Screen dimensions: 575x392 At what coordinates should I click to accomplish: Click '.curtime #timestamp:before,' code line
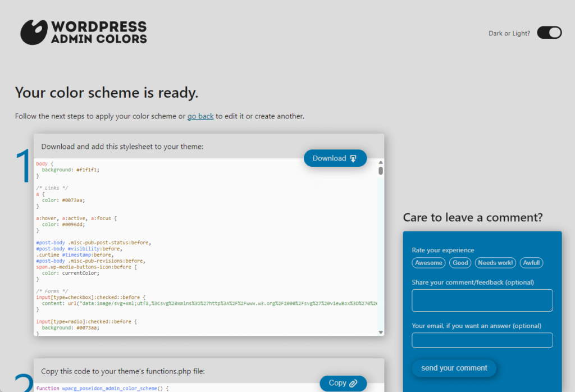[75, 255]
